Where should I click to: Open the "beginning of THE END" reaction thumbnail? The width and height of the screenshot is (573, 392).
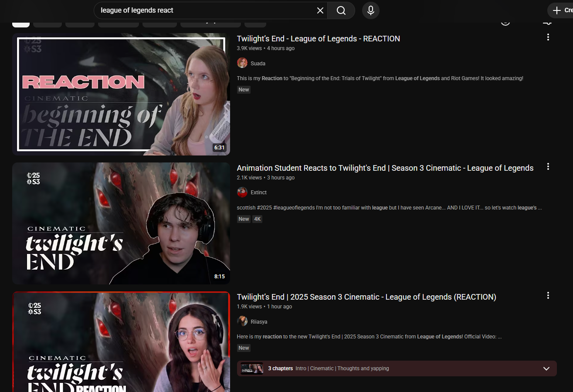coord(121,94)
